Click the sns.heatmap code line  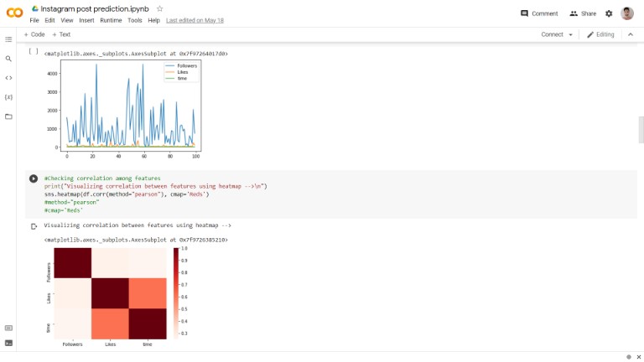(127, 194)
